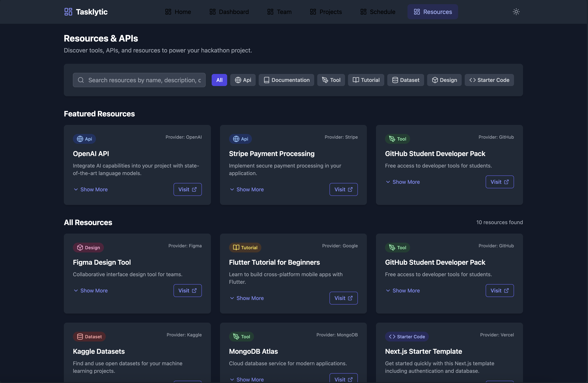Click the globe icon on Stripe's Api badge
Viewport: 588px width, 383px height.
(x=236, y=139)
